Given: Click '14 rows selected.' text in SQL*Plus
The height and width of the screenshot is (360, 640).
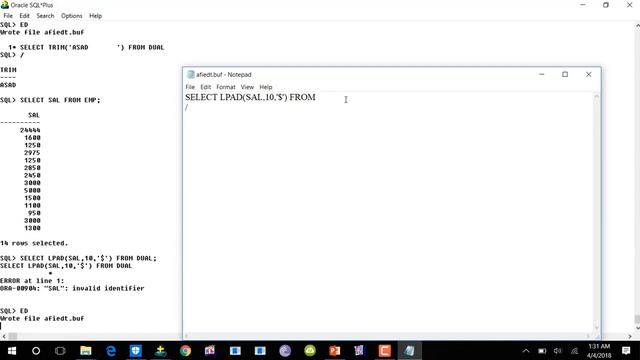Looking at the screenshot, I should (34, 243).
